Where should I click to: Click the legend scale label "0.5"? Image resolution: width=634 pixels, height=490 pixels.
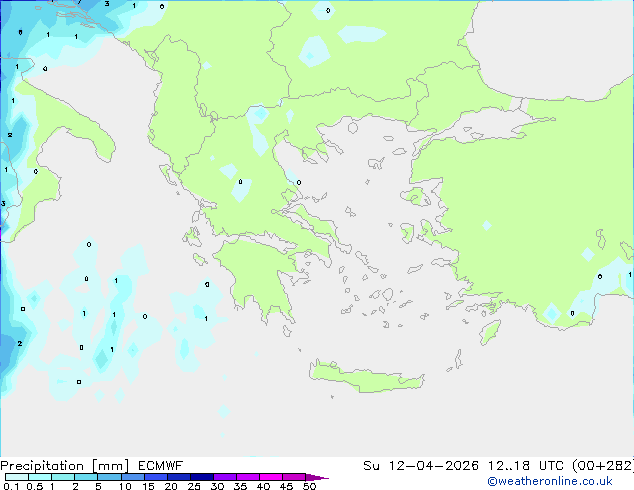[x=34, y=486]
